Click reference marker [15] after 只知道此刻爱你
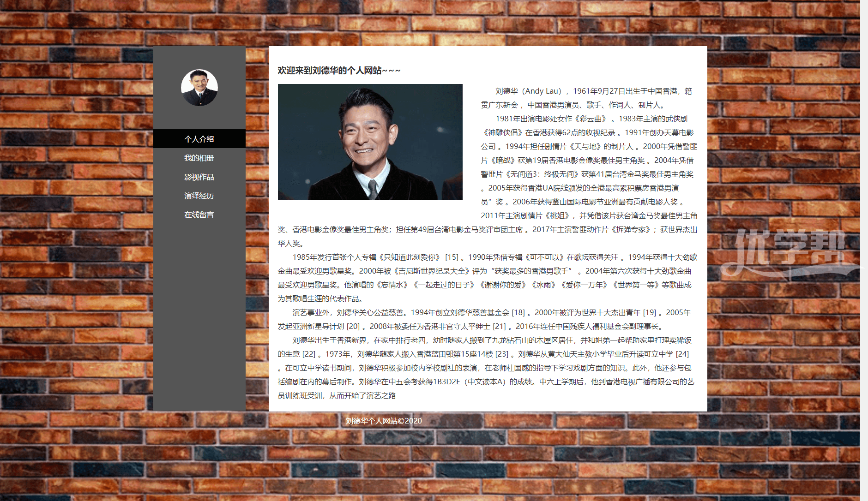 click(452, 257)
